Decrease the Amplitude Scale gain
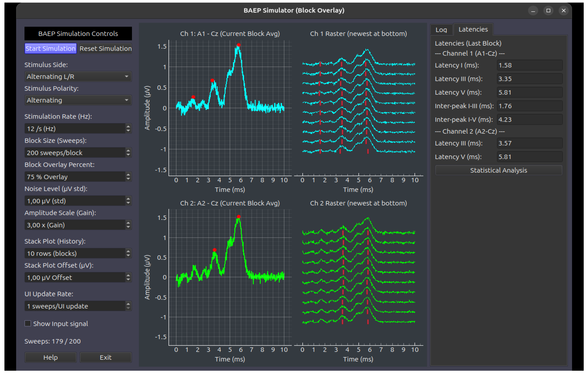 tap(128, 227)
